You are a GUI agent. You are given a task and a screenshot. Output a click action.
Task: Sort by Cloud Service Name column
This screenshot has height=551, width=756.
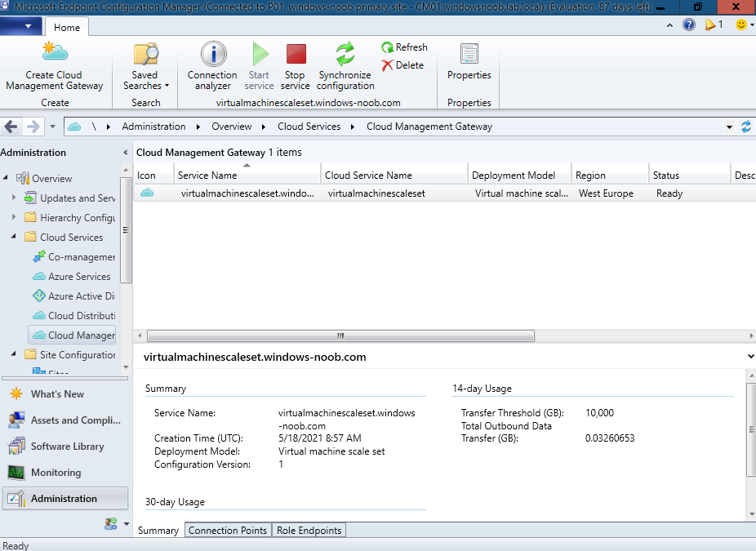click(x=394, y=176)
